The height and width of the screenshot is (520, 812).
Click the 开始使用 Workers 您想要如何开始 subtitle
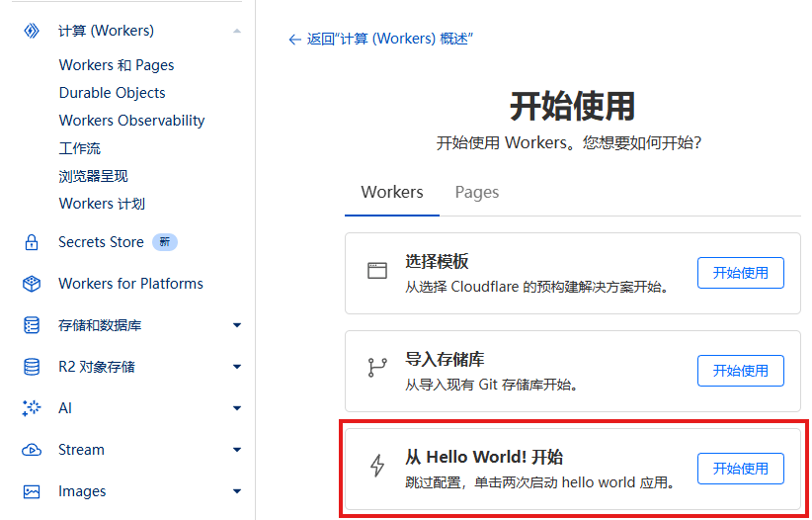click(x=569, y=142)
